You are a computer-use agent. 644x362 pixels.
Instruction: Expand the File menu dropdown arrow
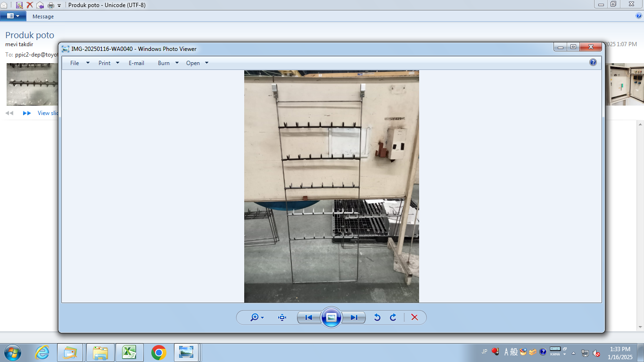coord(88,63)
